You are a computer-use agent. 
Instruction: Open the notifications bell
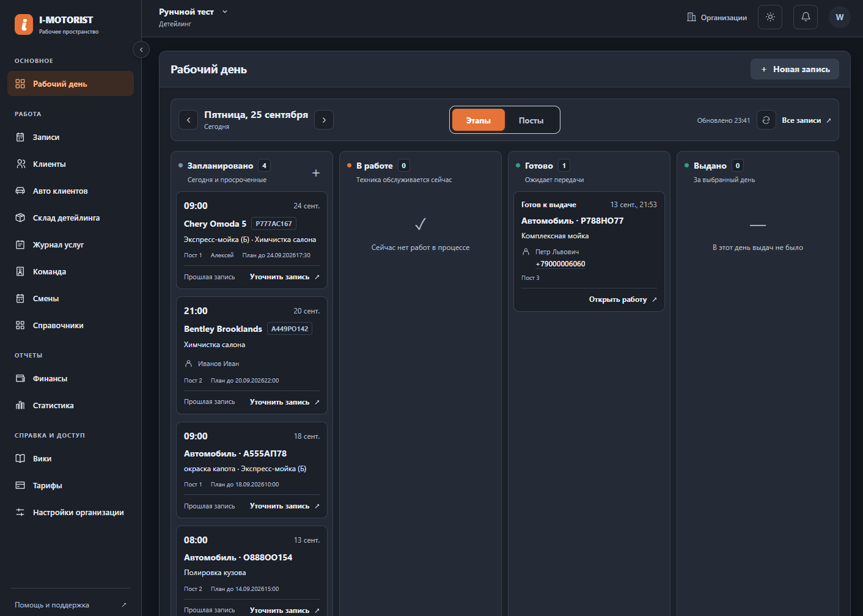click(x=806, y=17)
